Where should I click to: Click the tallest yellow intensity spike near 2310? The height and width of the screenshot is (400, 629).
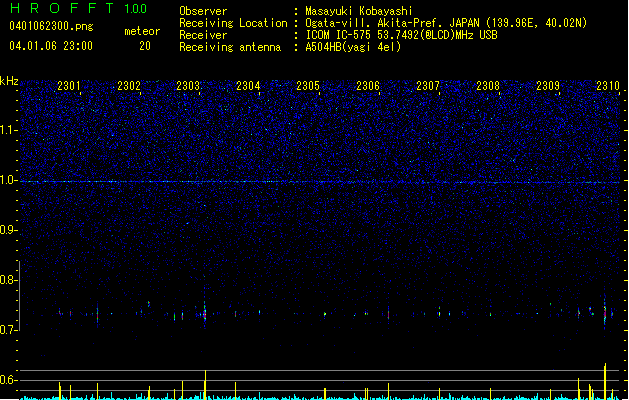(x=605, y=381)
